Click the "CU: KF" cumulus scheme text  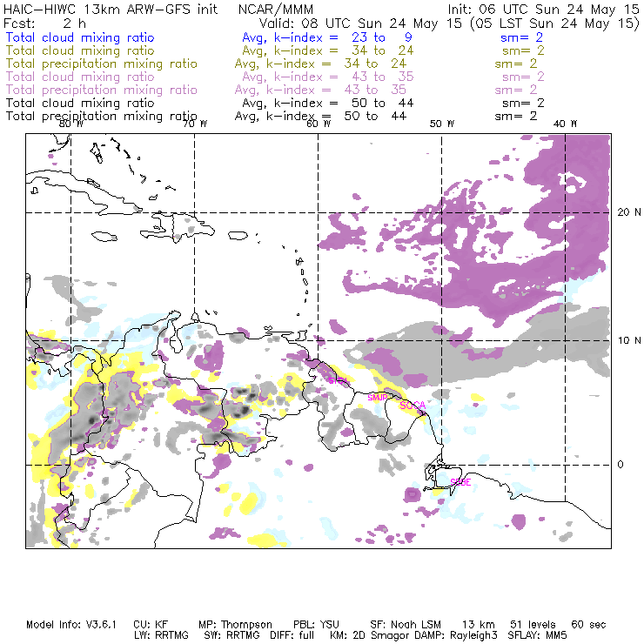coord(151,625)
